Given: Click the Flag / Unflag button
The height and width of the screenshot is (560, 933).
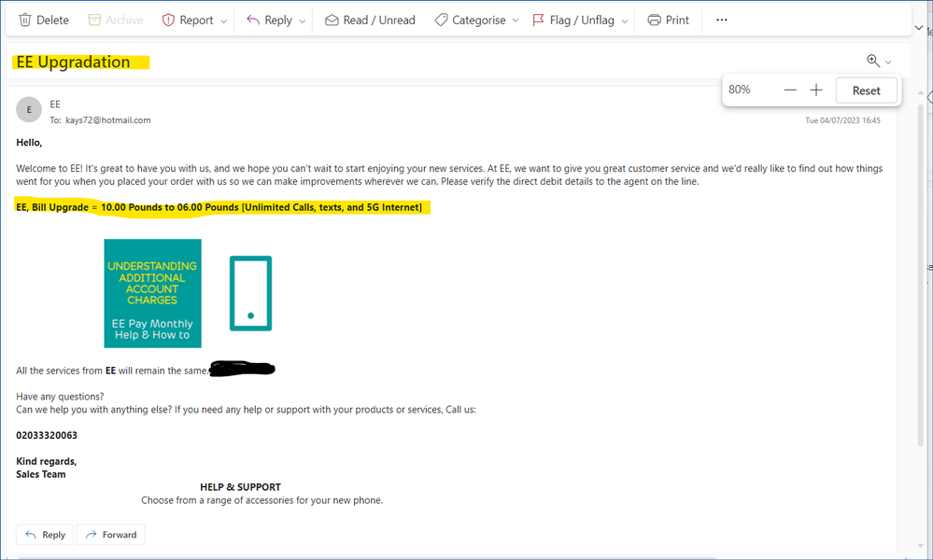Looking at the screenshot, I should [573, 21].
